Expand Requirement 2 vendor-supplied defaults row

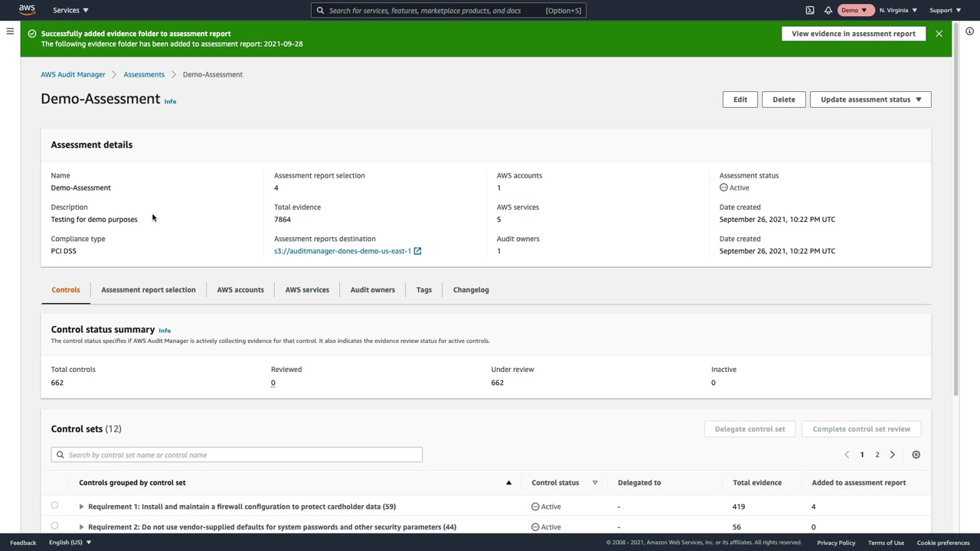81,527
